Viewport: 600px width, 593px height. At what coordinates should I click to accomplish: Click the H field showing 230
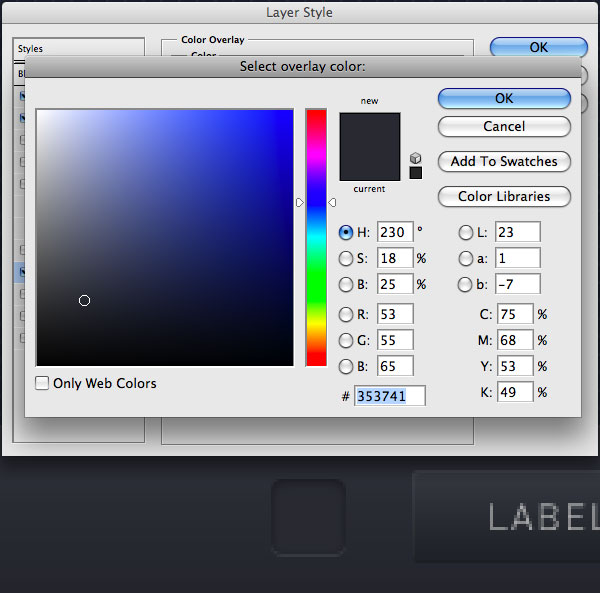click(x=395, y=232)
